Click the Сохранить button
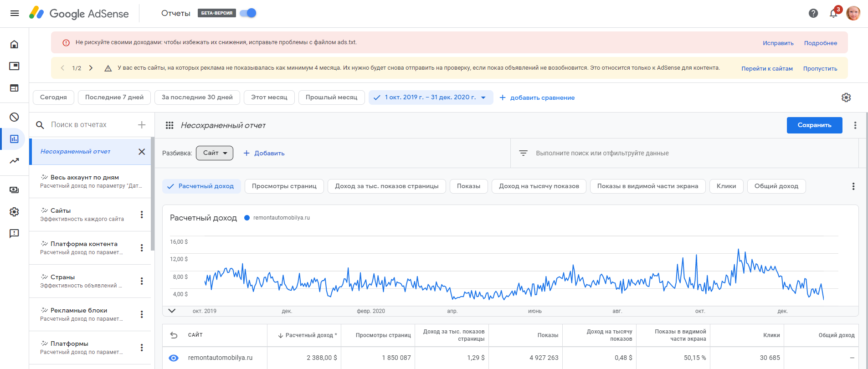Image resolution: width=868 pixels, height=369 pixels. tap(814, 125)
